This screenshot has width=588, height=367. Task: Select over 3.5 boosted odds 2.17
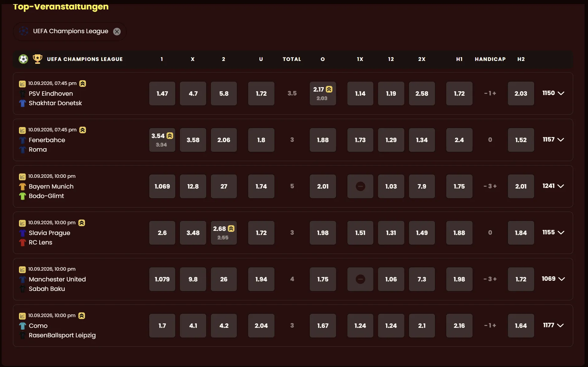(323, 93)
